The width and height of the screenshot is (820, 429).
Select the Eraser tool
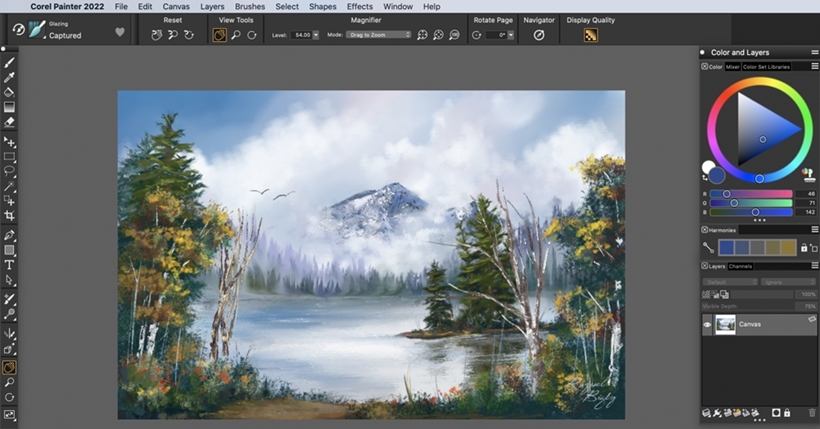pyautogui.click(x=9, y=122)
